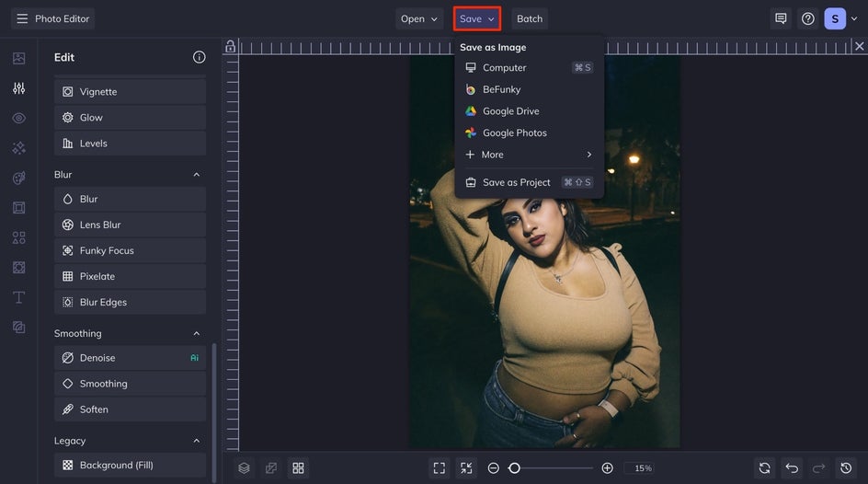
Task: Click the zoom in plus icon
Action: pos(607,468)
